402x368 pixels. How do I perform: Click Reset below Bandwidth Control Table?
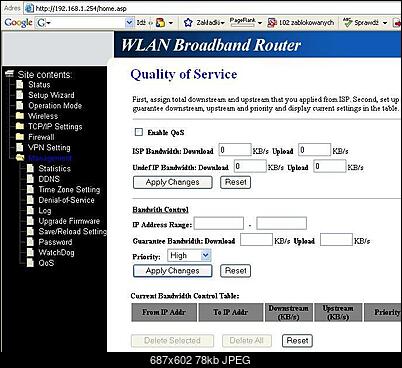click(x=297, y=341)
